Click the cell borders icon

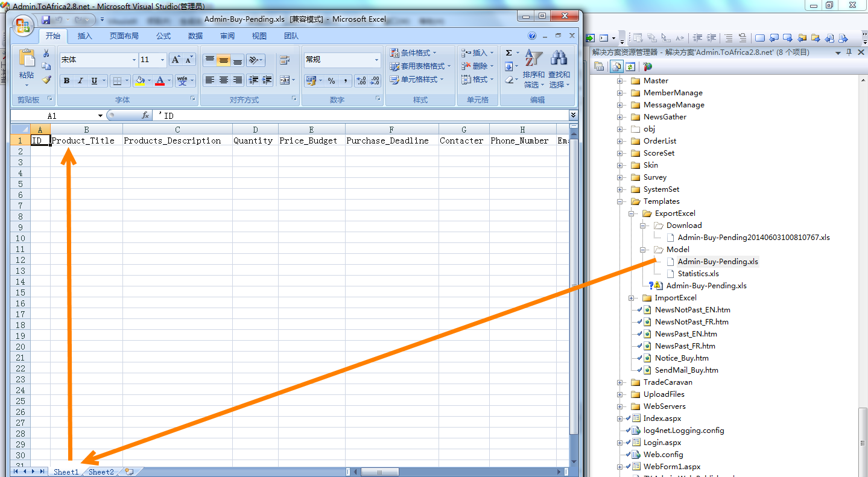coord(118,81)
